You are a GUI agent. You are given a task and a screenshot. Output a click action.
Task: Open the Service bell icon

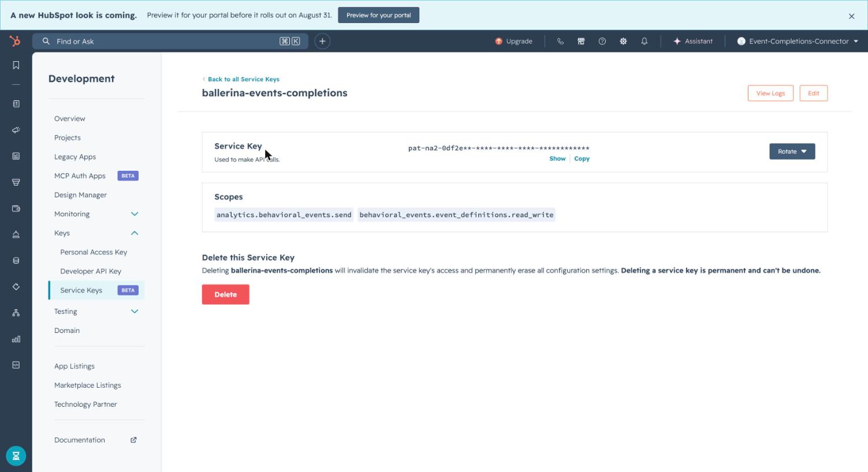point(16,234)
